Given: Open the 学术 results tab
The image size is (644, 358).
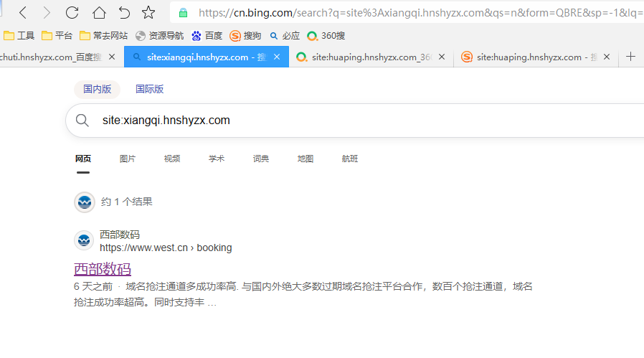Looking at the screenshot, I should pos(217,159).
